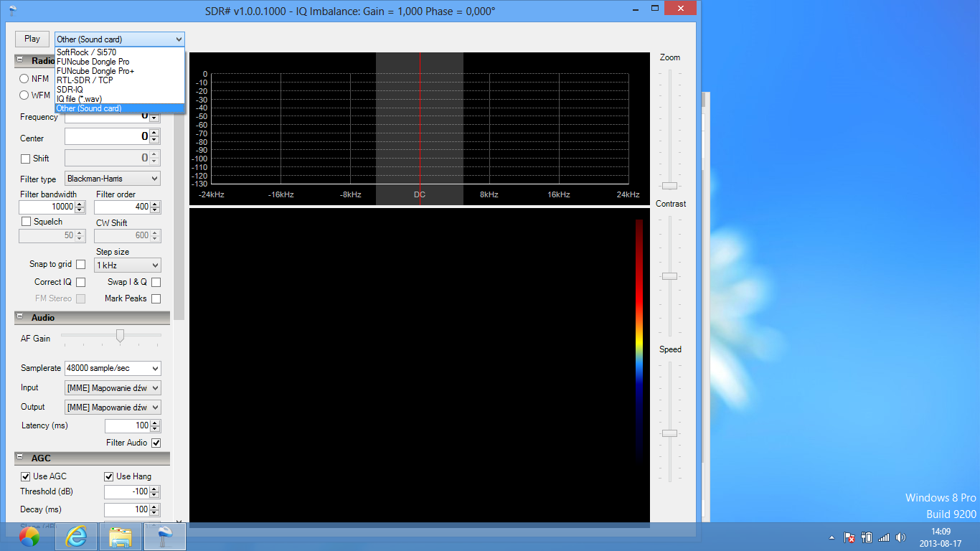Click the AF Gain slider handle

120,336
